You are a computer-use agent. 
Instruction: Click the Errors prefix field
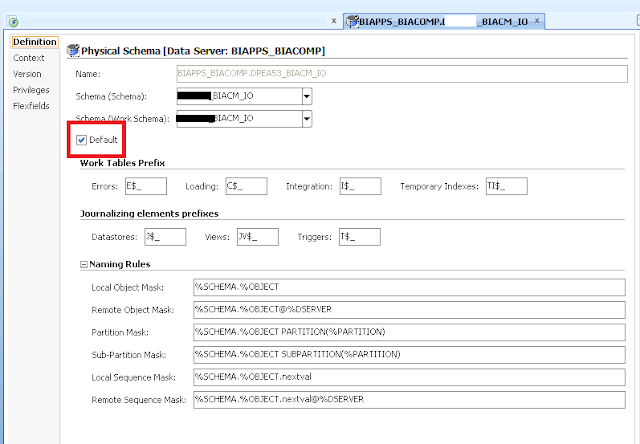coord(146,186)
